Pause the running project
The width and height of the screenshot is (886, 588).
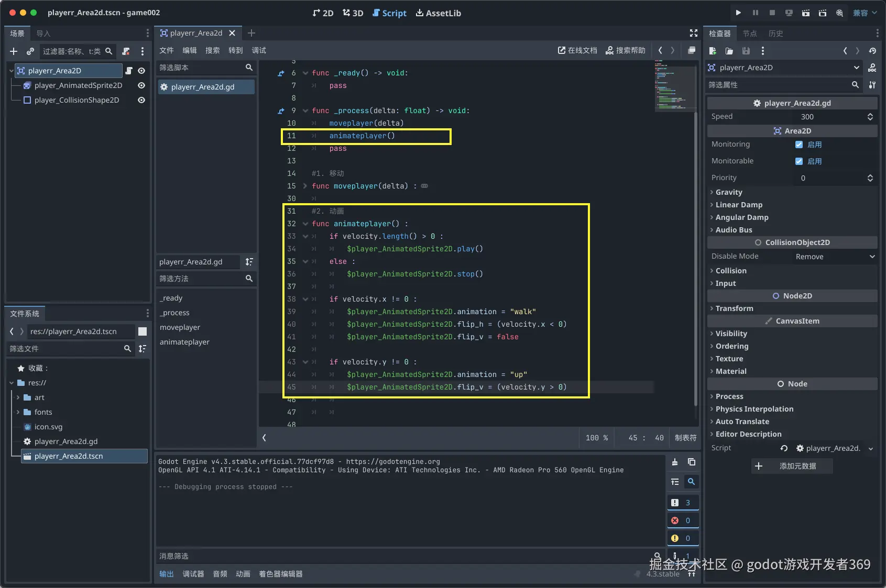tap(755, 13)
